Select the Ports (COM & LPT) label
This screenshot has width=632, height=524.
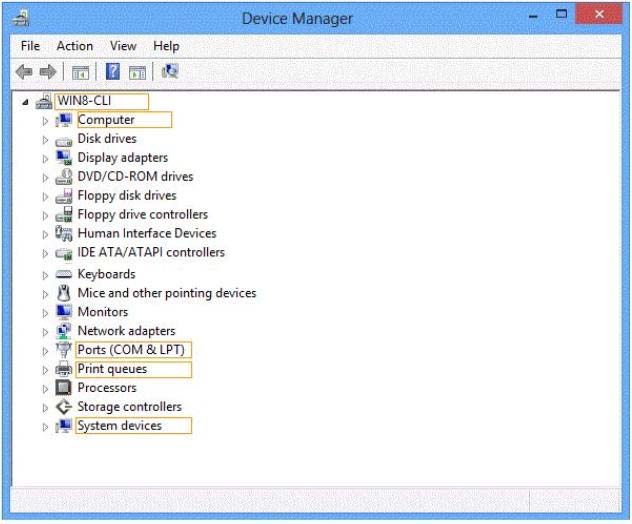[131, 349]
